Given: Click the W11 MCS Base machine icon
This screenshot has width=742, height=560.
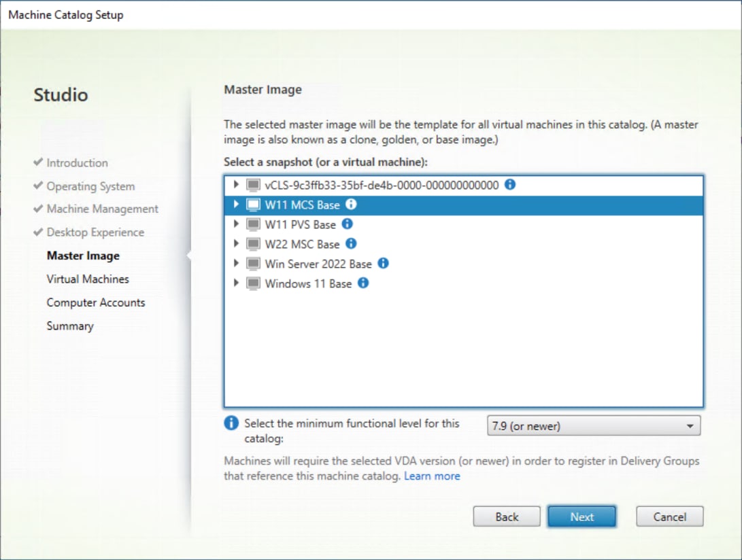Looking at the screenshot, I should tap(253, 205).
